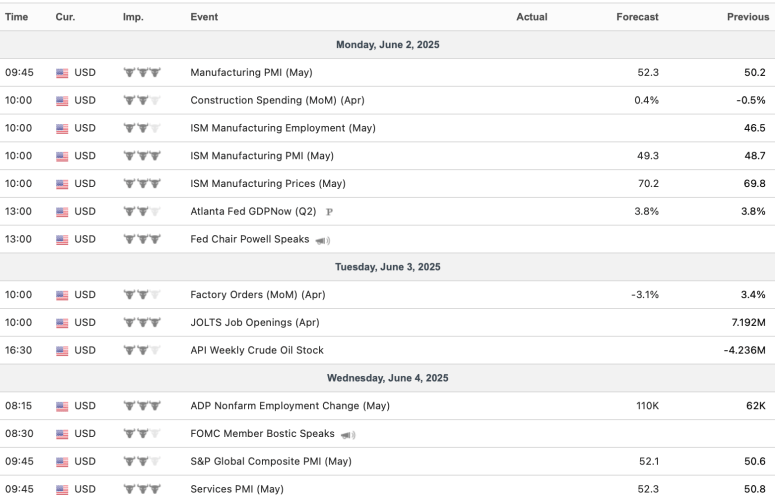Click the US flag in API Weekly Crude Oil row

(x=62, y=350)
